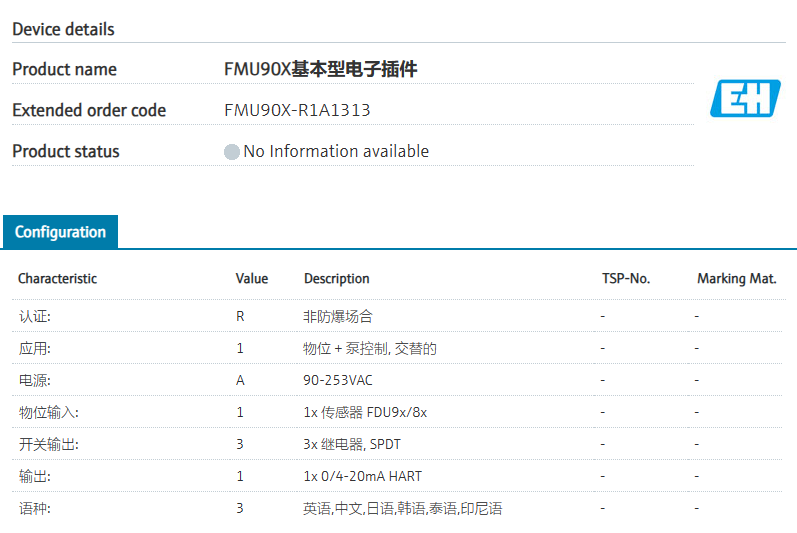The image size is (797, 533).
Task: Click the Characteristic column header
Action: (57, 279)
